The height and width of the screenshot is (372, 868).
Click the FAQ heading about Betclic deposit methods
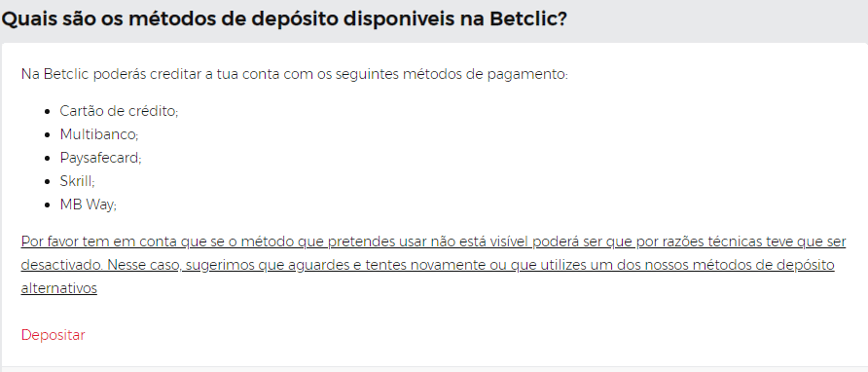284,19
